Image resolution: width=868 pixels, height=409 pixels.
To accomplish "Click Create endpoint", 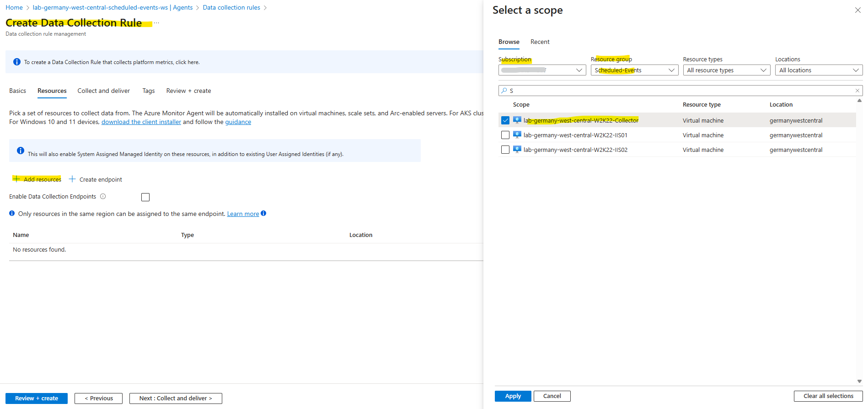I will point(96,179).
